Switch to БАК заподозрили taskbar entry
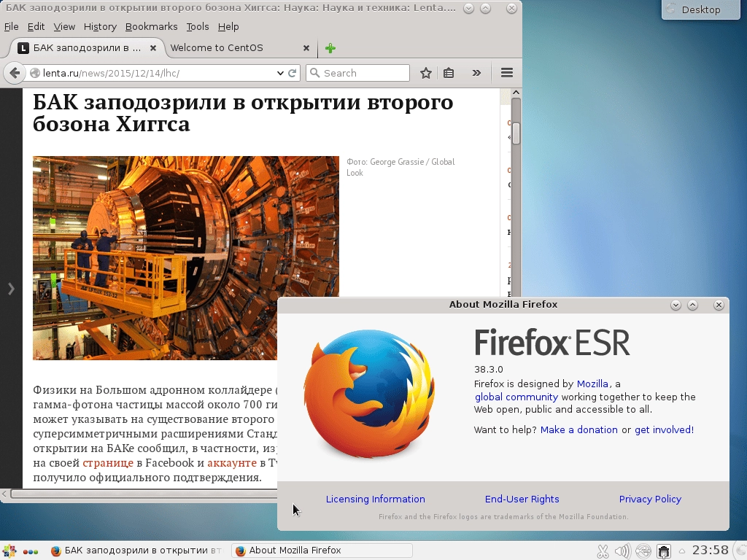This screenshot has height=560, width=747. [136, 551]
